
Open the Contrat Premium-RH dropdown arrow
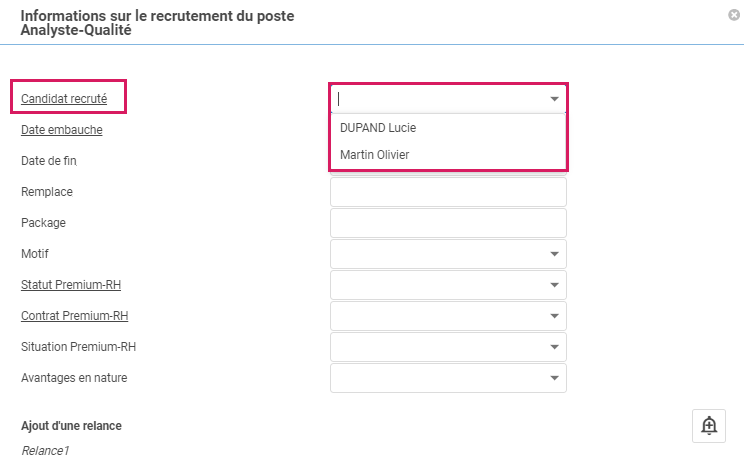[554, 316]
